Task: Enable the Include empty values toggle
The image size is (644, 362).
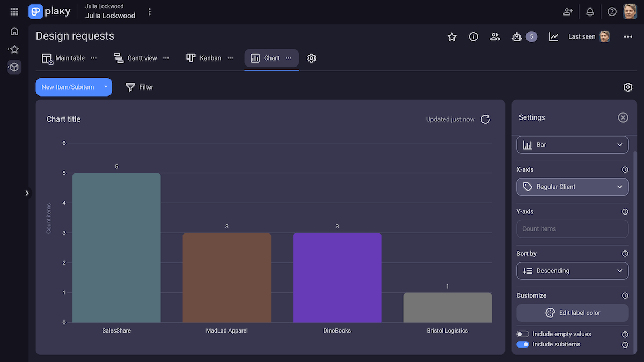Action: 522,334
